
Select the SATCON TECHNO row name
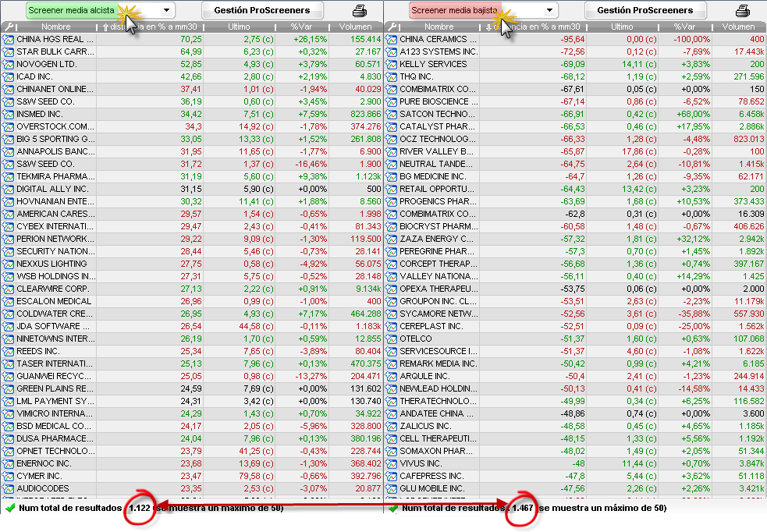437,114
